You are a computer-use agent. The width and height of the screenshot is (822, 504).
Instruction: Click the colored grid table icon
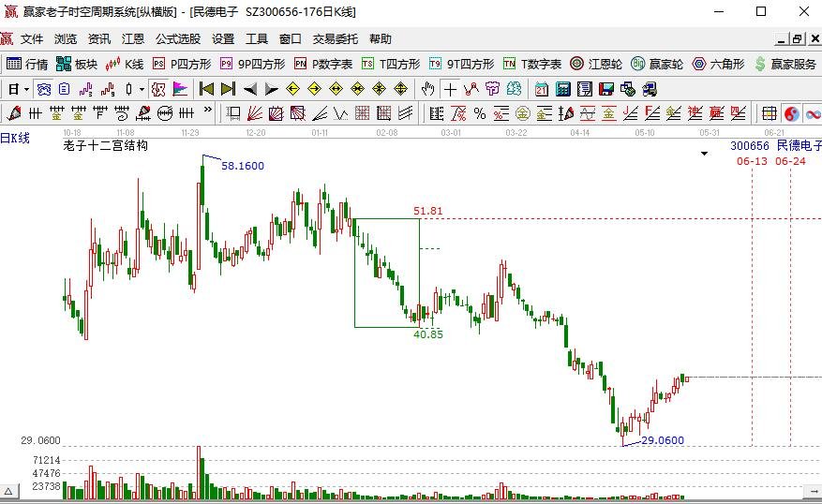tap(770, 113)
